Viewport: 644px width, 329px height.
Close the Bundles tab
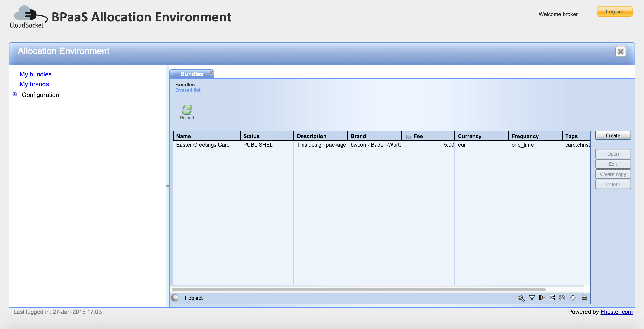click(211, 72)
